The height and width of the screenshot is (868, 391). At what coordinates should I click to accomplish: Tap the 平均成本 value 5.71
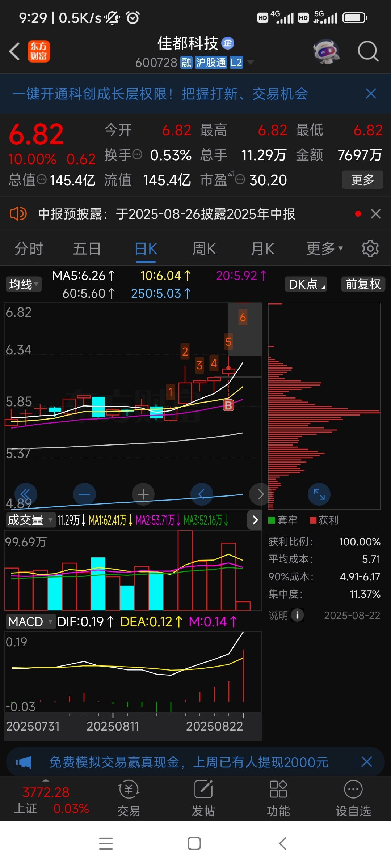click(x=371, y=559)
